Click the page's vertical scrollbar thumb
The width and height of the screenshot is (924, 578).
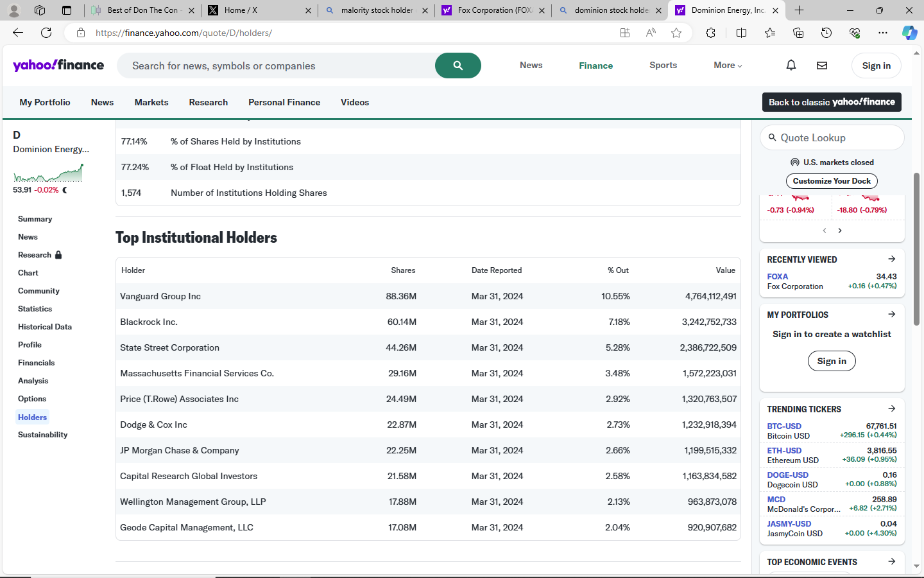[x=916, y=257]
